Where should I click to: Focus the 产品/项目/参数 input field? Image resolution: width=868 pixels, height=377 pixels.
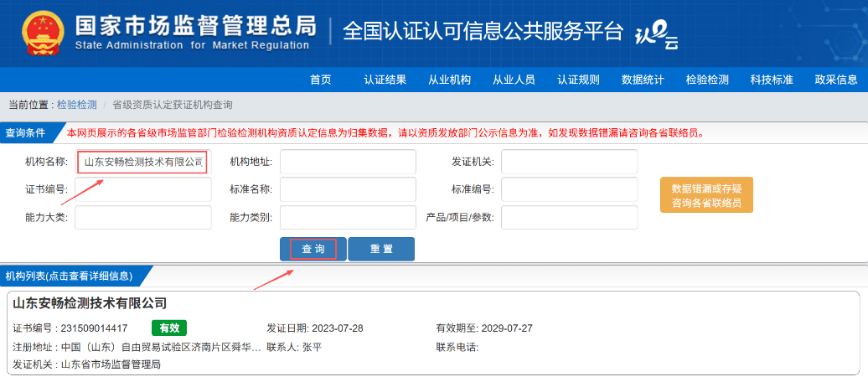point(569,217)
